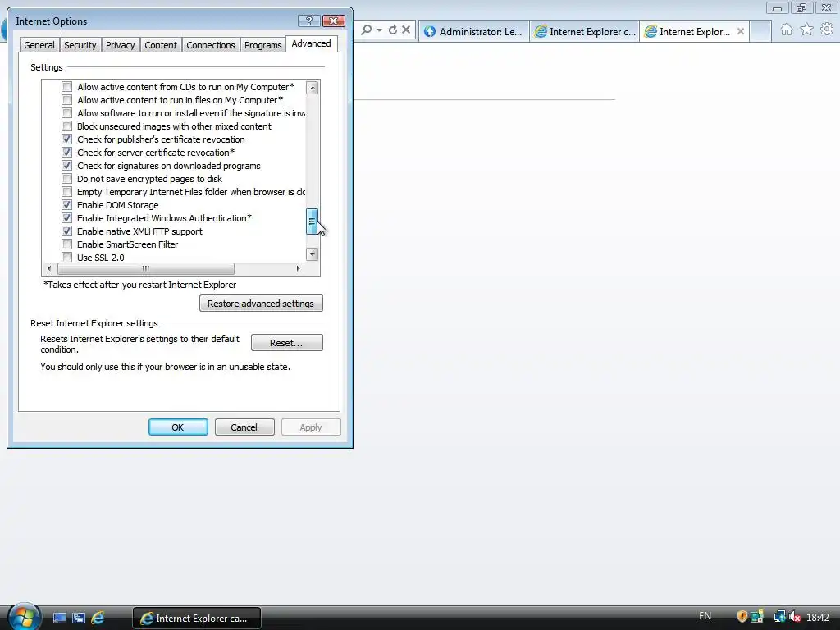Launch Internet Explorer from quick launch
840x630 pixels.
pyautogui.click(x=98, y=618)
